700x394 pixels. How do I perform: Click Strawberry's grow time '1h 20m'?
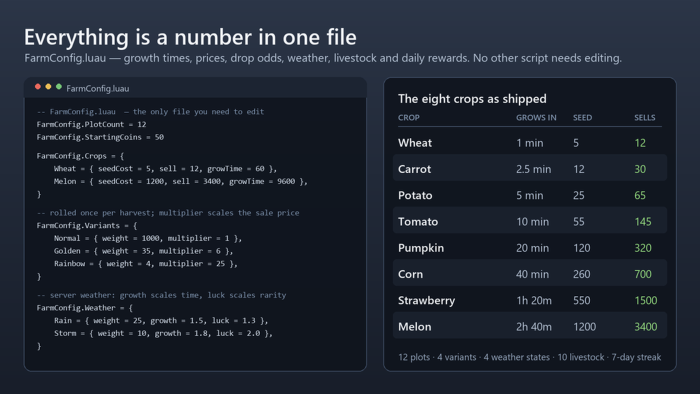coord(534,301)
